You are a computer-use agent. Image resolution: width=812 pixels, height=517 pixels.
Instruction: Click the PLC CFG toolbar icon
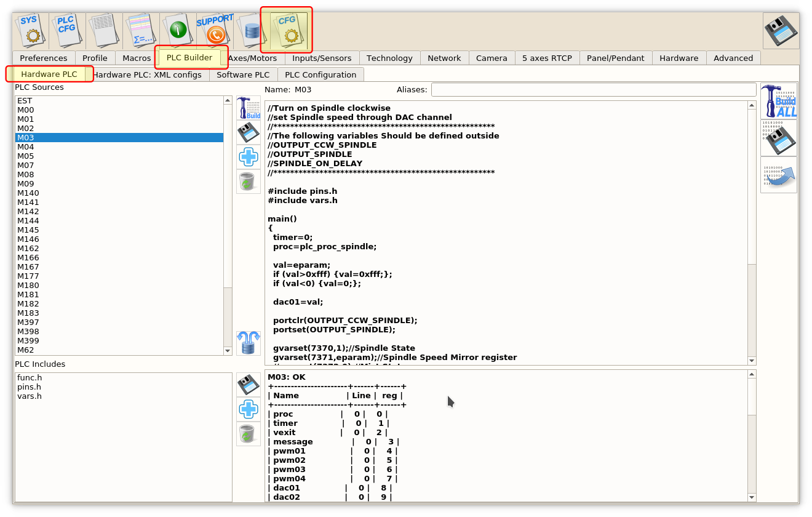[66, 30]
